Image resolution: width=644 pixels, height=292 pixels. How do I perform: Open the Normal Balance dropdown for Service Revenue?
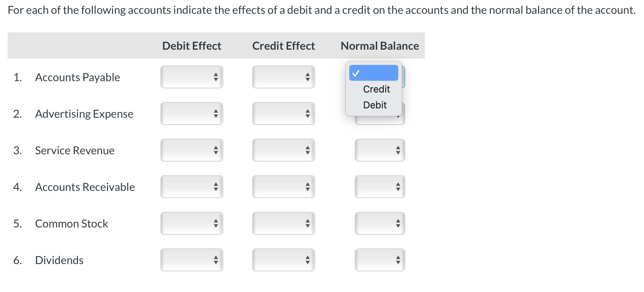point(379,150)
